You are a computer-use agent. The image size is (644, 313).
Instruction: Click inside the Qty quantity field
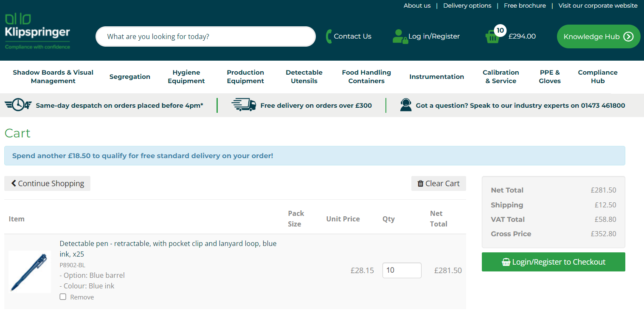401,270
